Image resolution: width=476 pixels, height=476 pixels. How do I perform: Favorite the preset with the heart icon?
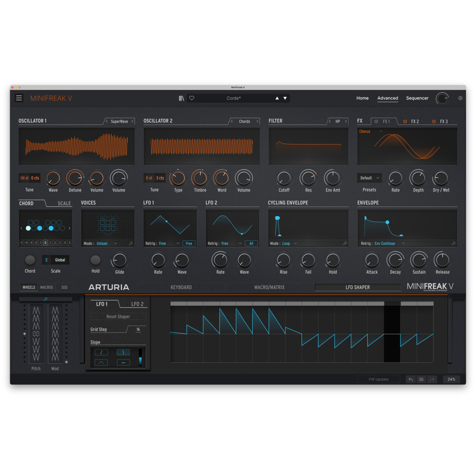(192, 98)
